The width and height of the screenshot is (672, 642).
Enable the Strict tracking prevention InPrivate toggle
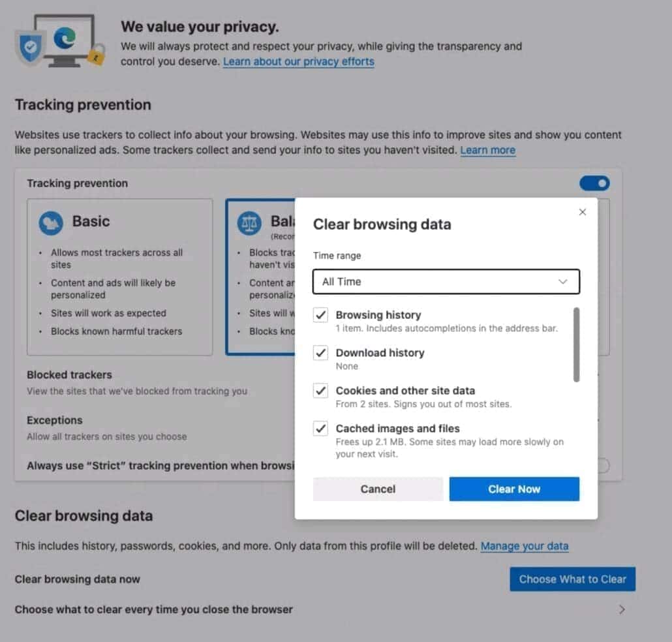(x=605, y=466)
